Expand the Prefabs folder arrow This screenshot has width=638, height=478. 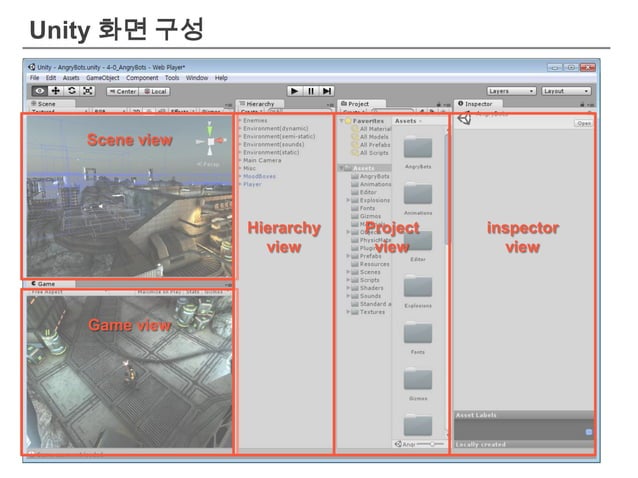[x=348, y=256]
